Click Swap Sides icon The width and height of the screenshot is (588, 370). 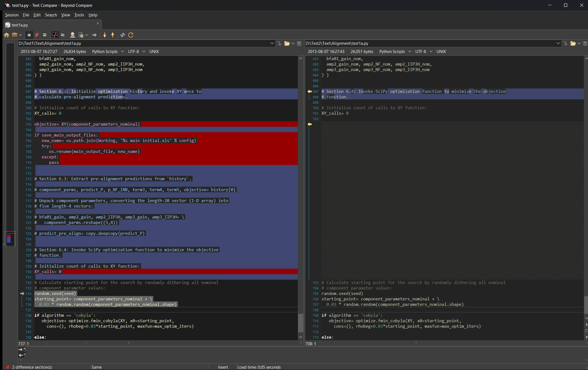(123, 35)
